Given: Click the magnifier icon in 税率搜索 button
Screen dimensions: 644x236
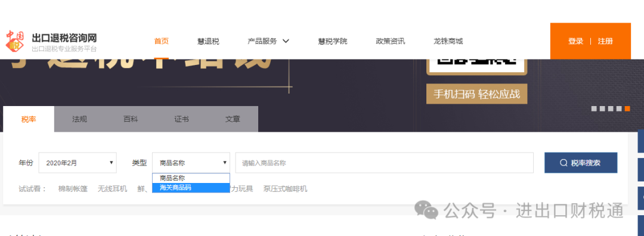Looking at the screenshot, I should tap(563, 163).
